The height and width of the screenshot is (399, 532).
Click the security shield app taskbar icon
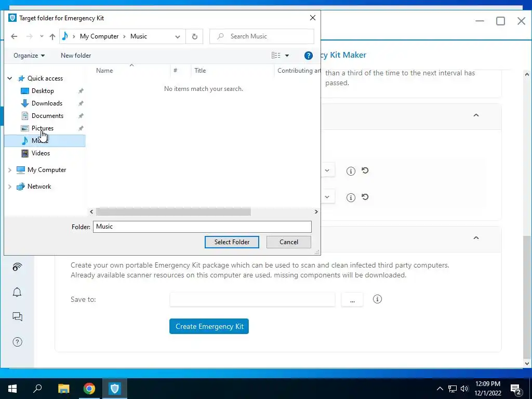pos(115,389)
